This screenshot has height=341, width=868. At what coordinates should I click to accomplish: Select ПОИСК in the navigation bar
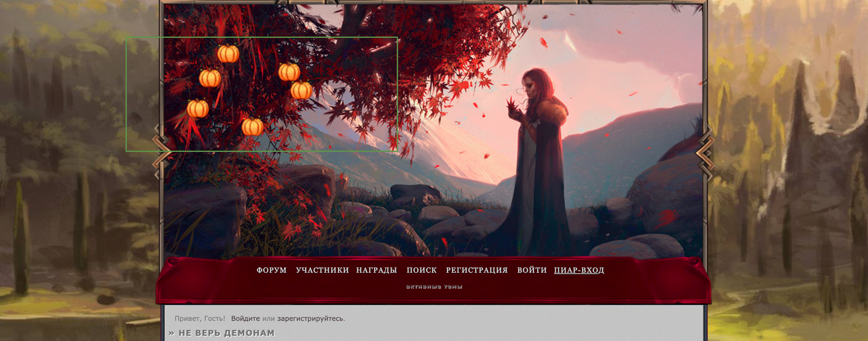coord(422,270)
